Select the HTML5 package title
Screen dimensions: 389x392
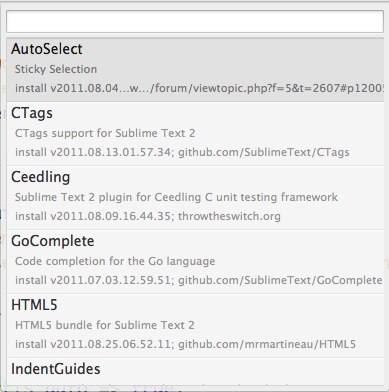(x=34, y=305)
